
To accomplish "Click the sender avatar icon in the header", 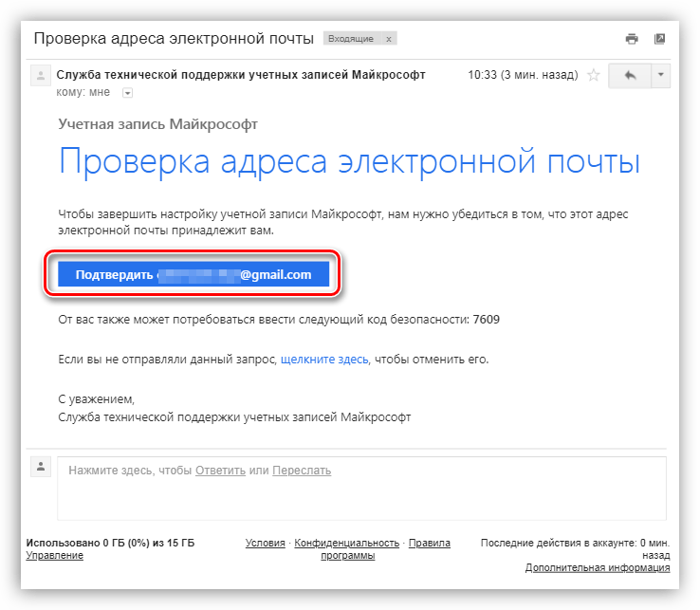I will click(41, 75).
